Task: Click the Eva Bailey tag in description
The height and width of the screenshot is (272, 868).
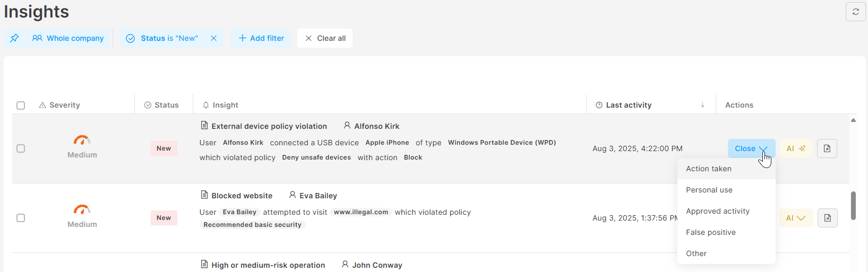Action: (239, 212)
